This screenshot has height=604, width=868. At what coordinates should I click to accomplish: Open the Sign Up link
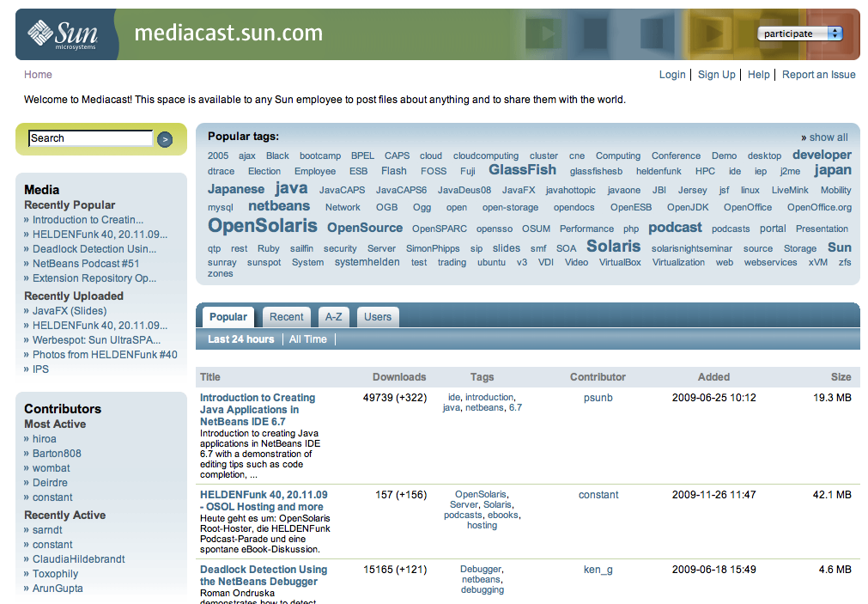pyautogui.click(x=716, y=75)
